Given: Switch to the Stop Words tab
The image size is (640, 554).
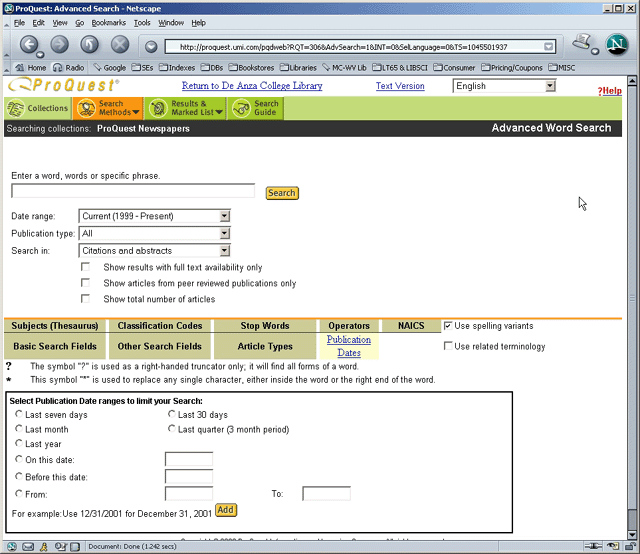Looking at the screenshot, I should tap(264, 326).
